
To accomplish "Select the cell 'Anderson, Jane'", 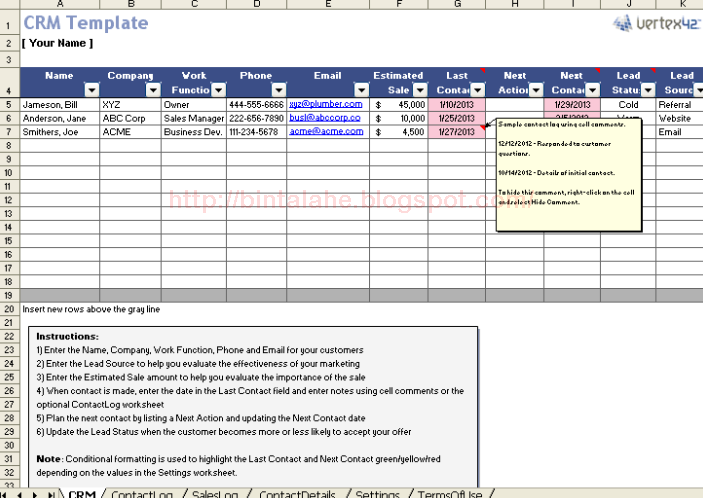I will 60,118.
